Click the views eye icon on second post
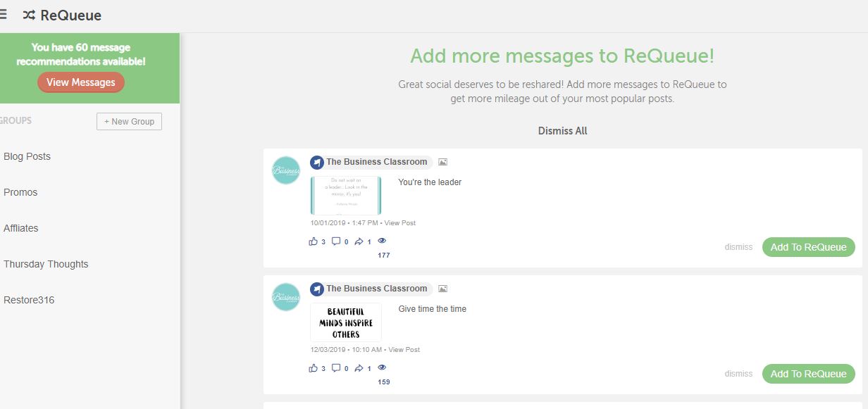The width and height of the screenshot is (868, 409). point(383,367)
